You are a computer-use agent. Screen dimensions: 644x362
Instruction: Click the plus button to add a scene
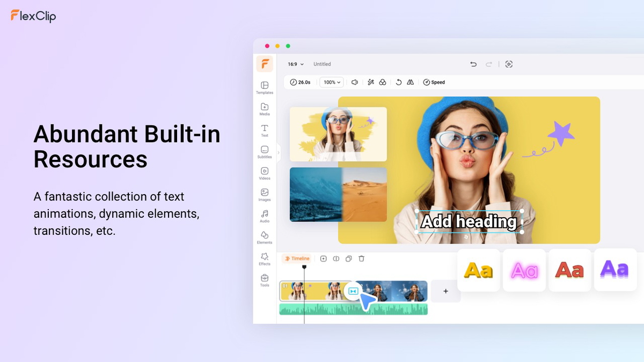(445, 291)
